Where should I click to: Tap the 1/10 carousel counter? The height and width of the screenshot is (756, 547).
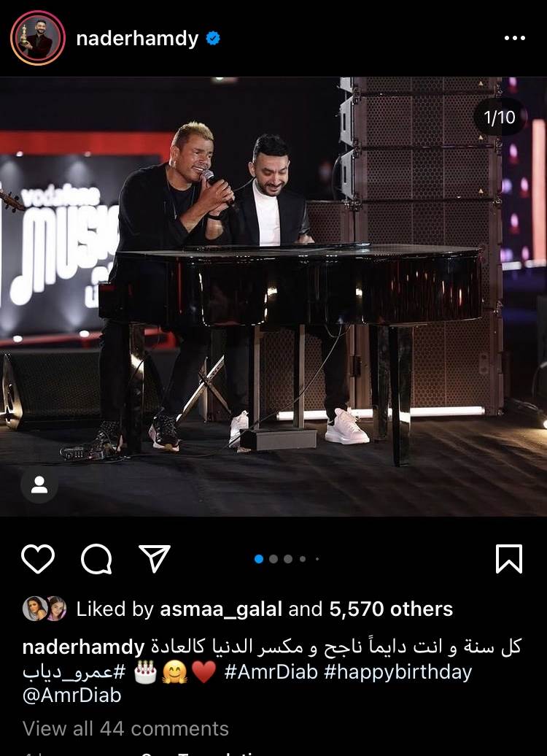pos(500,117)
